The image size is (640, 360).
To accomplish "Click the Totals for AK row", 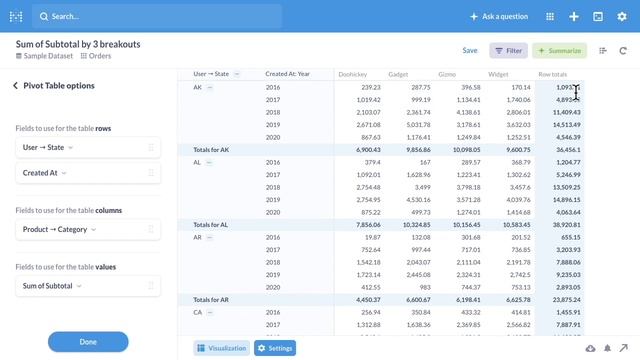I will pos(380,150).
